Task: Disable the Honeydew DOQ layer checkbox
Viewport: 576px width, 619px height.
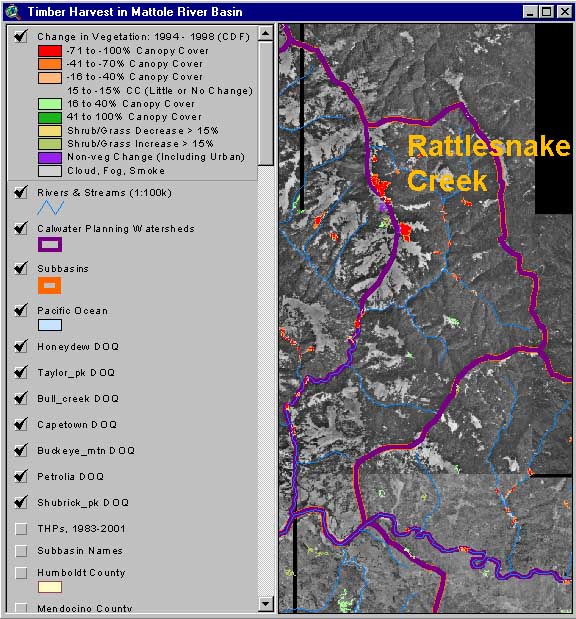Action: click(21, 346)
